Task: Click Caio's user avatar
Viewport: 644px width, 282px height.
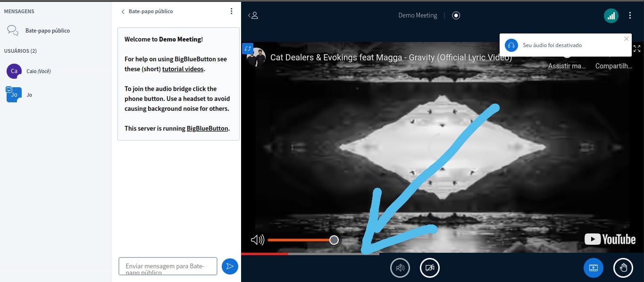Action: coord(14,71)
